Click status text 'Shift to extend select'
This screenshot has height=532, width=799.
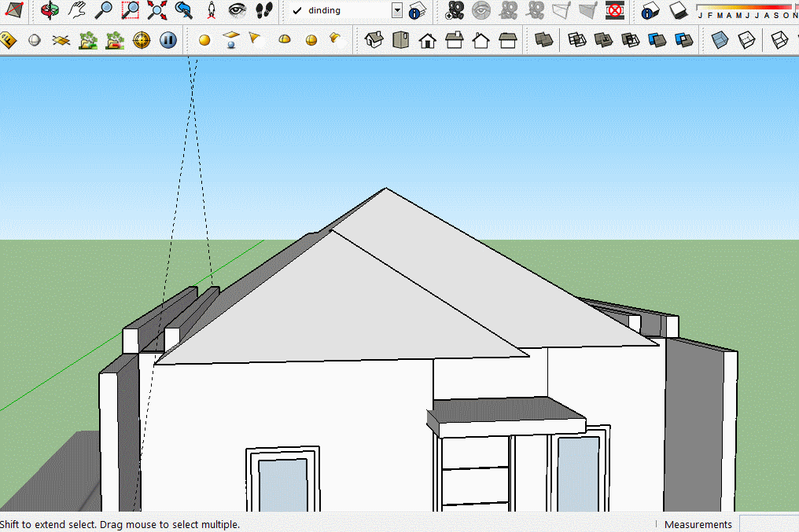tap(47, 524)
